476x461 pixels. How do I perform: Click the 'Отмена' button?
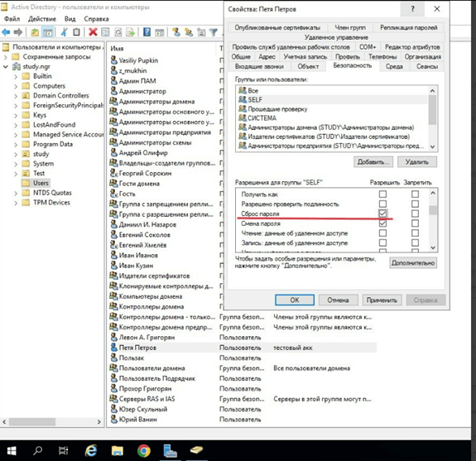click(339, 300)
